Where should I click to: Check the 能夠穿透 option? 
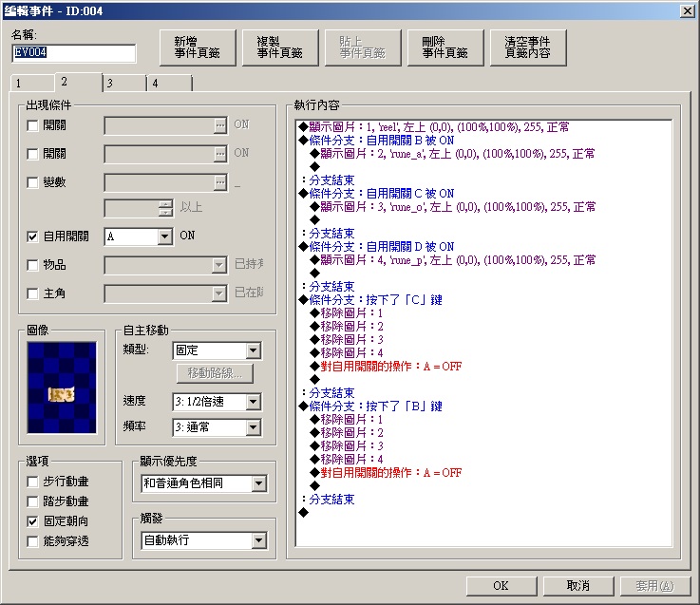pos(32,541)
